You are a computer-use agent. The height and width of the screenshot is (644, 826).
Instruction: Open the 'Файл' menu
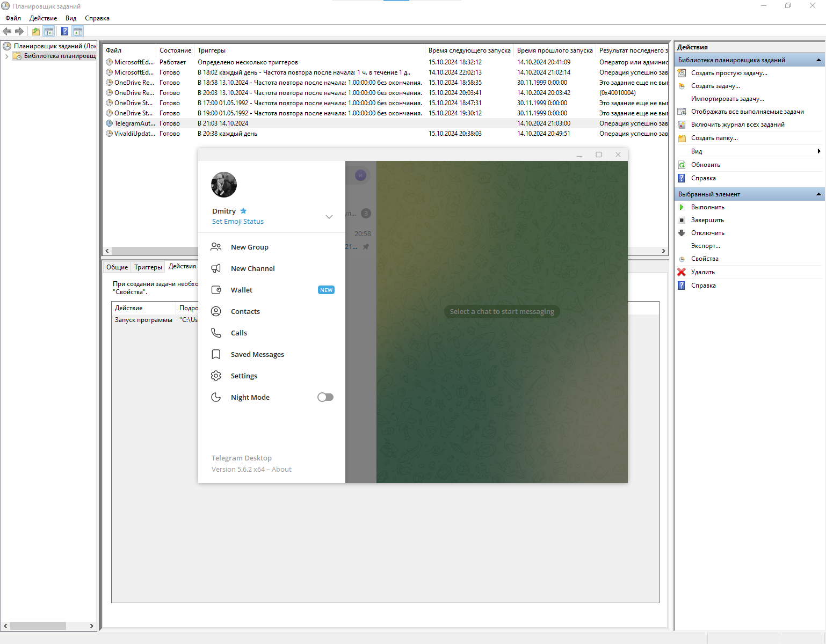(x=13, y=18)
